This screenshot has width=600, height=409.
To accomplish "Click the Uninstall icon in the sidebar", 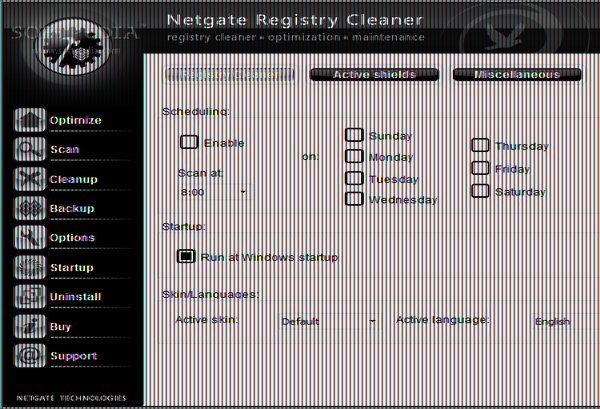I will (30, 297).
